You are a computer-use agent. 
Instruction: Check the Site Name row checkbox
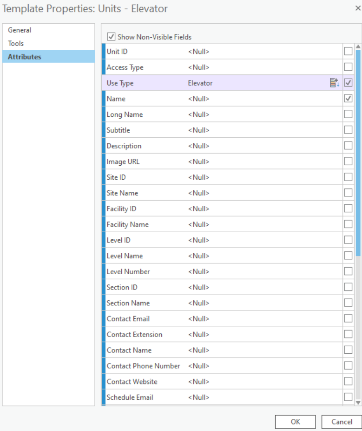pyautogui.click(x=348, y=193)
